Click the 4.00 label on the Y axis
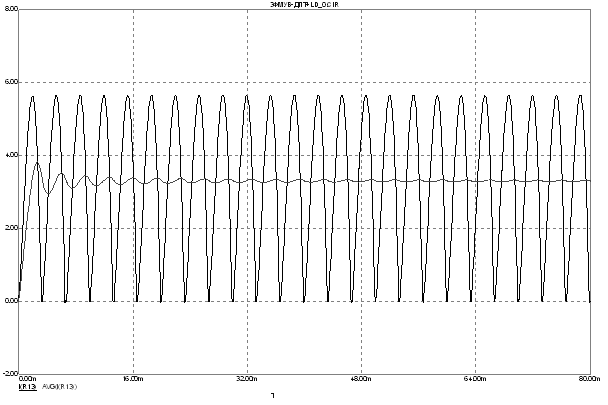 click(9, 155)
